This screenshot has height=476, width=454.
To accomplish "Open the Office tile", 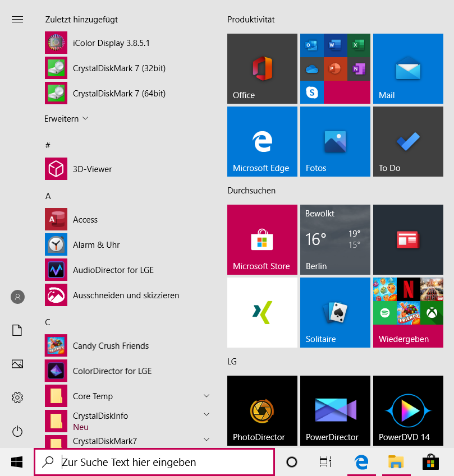I will (262, 68).
